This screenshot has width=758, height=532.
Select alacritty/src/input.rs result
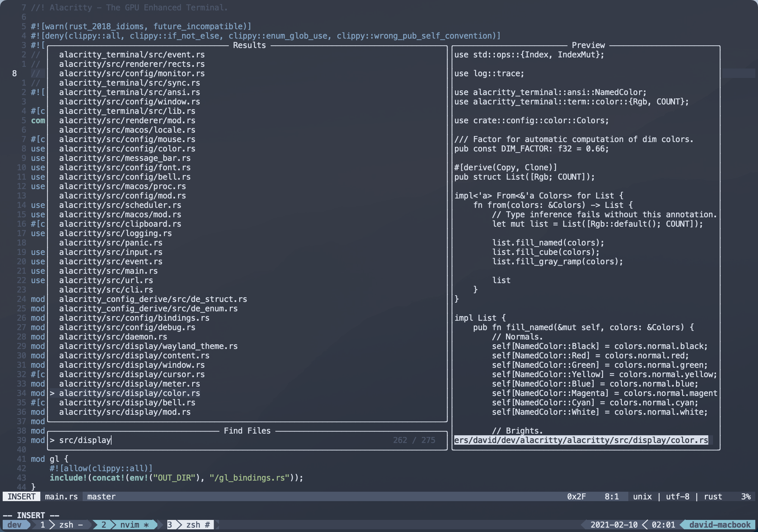tap(111, 252)
